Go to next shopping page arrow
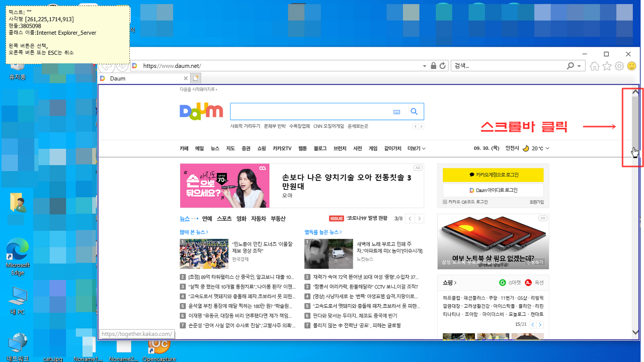 coord(540,325)
